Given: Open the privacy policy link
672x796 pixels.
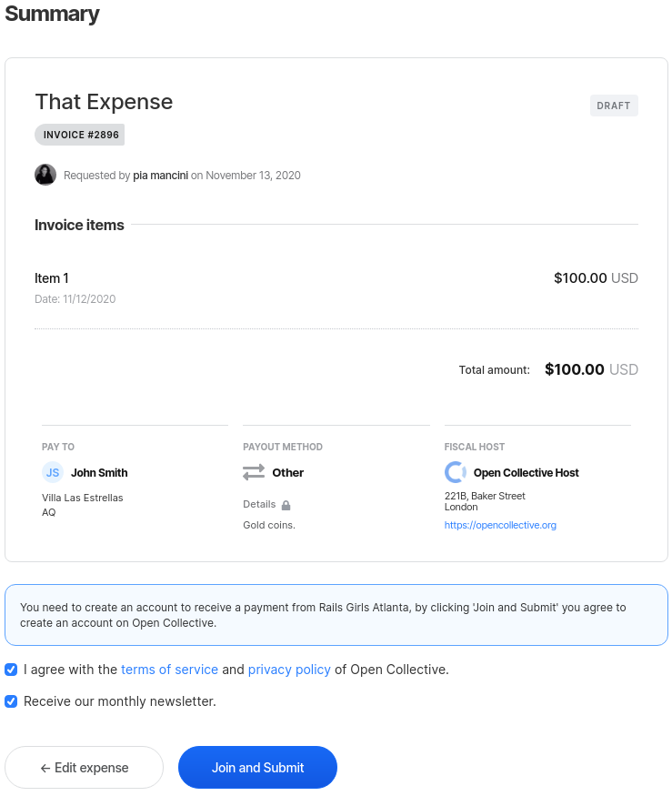Looking at the screenshot, I should tap(289, 670).
